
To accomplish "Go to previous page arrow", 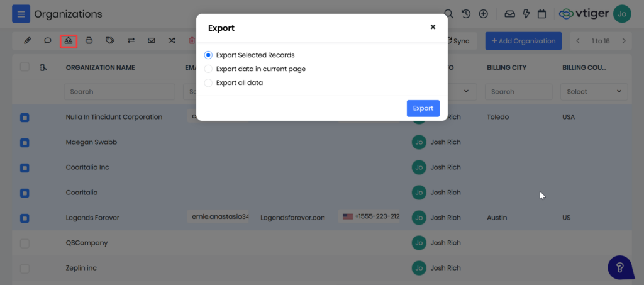I will (x=578, y=41).
